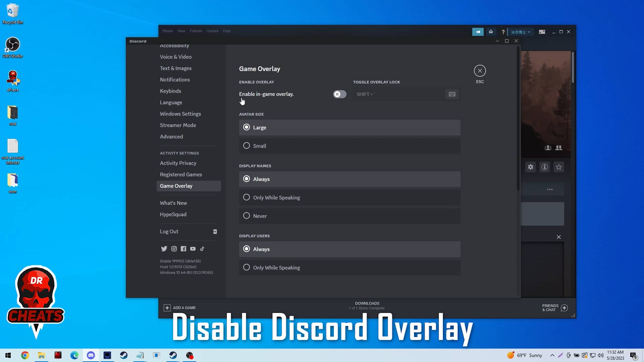
Task: Open Steam announcements via megaphone icon
Action: (x=478, y=32)
